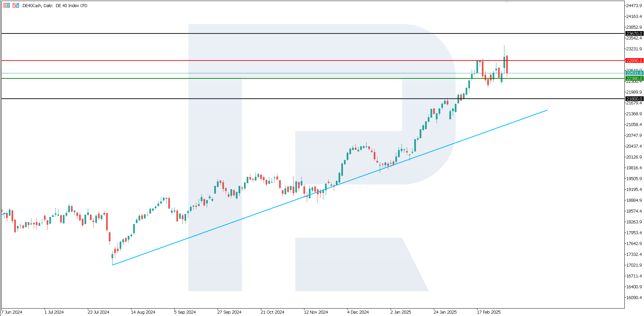Click price scale value 23852.9

pos(634,27)
